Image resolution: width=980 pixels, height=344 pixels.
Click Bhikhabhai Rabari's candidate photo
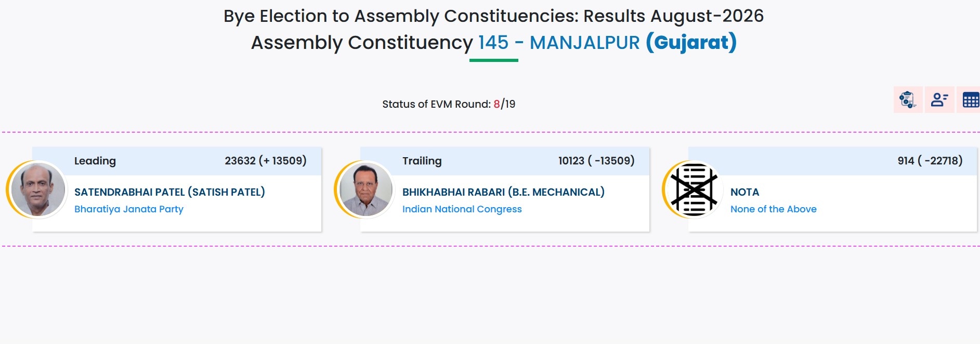tap(366, 189)
